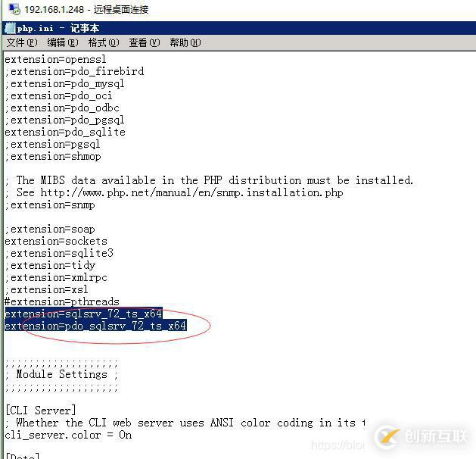Click the line extension=pdo_sqlite
The height and width of the screenshot is (459, 476).
(65, 132)
